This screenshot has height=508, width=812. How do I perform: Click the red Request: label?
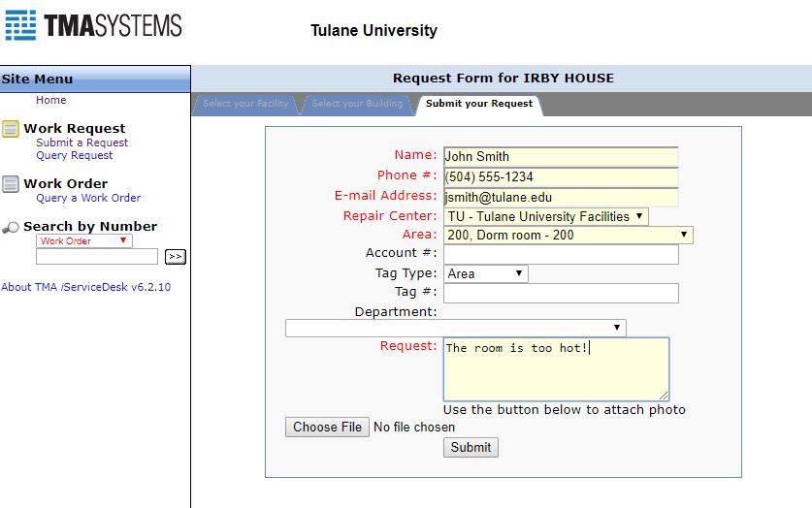click(x=408, y=345)
